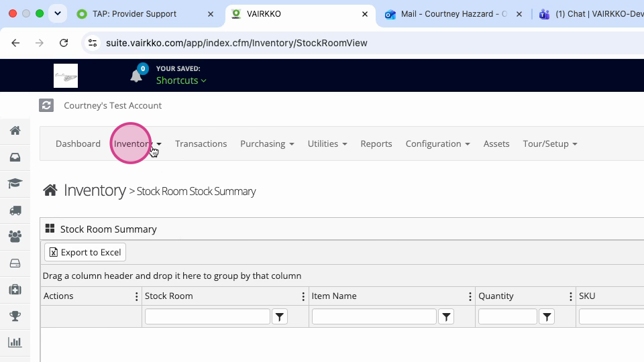This screenshot has height=362, width=644.
Task: Open Actions column options menu
Action: [137, 296]
